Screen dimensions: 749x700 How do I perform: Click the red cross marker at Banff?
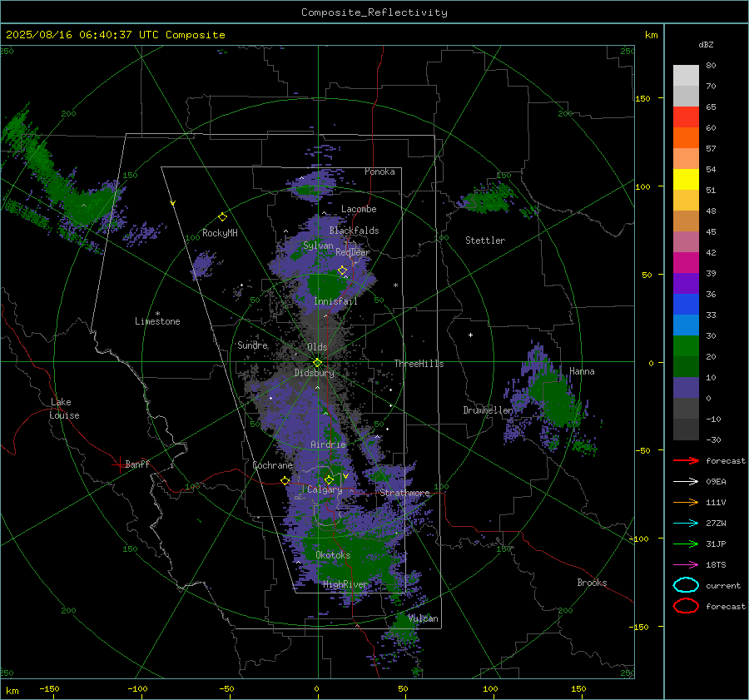[x=119, y=464]
